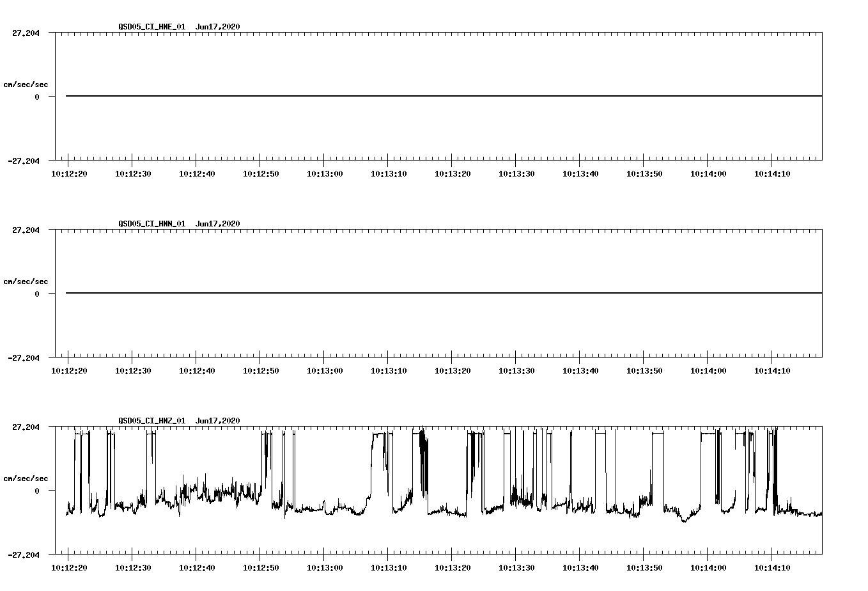
Task: Click the 10:13:10 time label under HNZ plot
Action: [389, 568]
